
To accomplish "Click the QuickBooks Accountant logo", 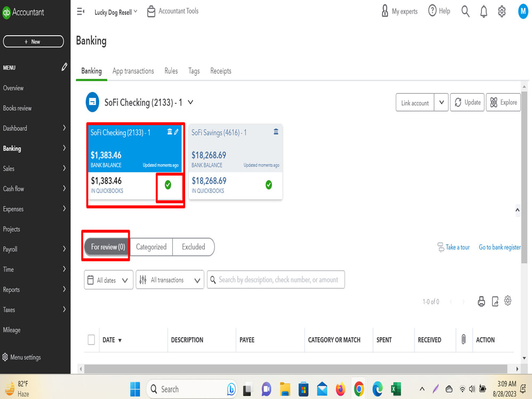I will pyautogui.click(x=23, y=12).
